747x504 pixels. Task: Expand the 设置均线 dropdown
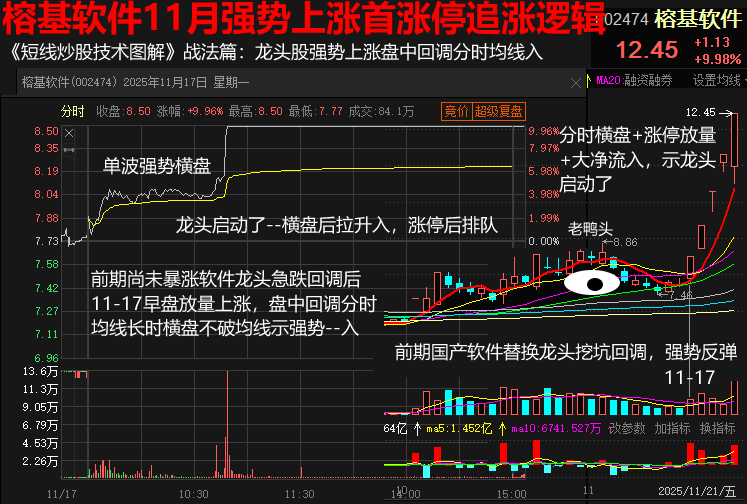[x=718, y=80]
